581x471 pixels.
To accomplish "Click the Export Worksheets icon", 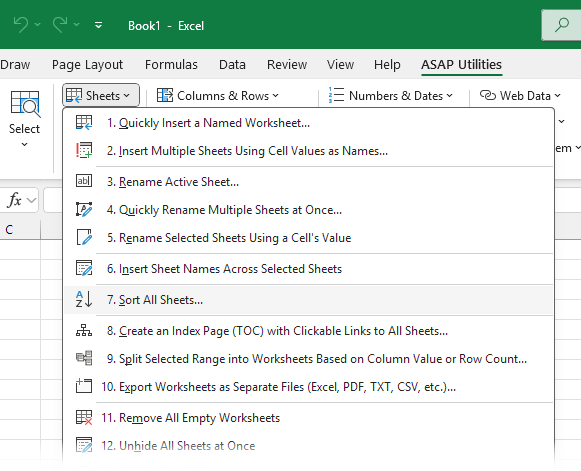I will click(84, 386).
